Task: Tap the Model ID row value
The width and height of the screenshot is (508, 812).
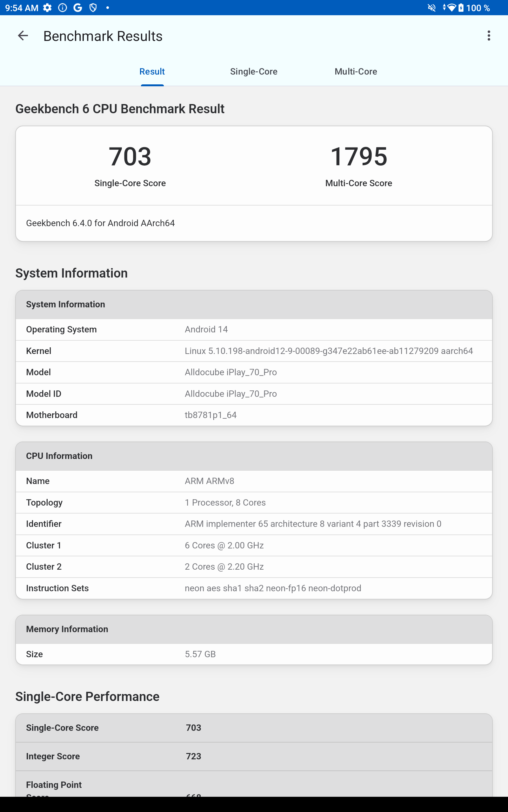Action: [231, 394]
